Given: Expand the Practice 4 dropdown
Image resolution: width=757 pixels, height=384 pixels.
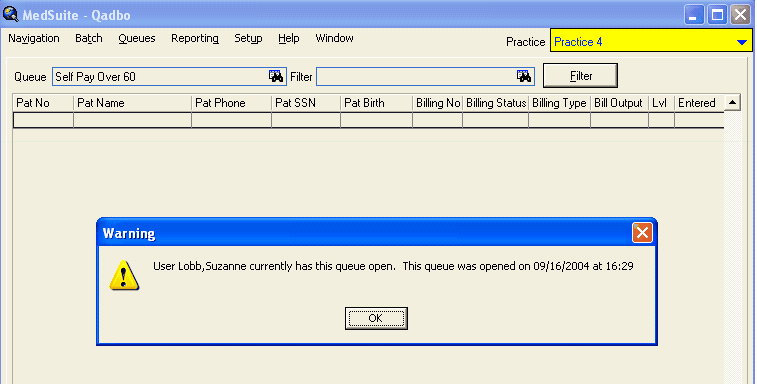Looking at the screenshot, I should [x=742, y=42].
